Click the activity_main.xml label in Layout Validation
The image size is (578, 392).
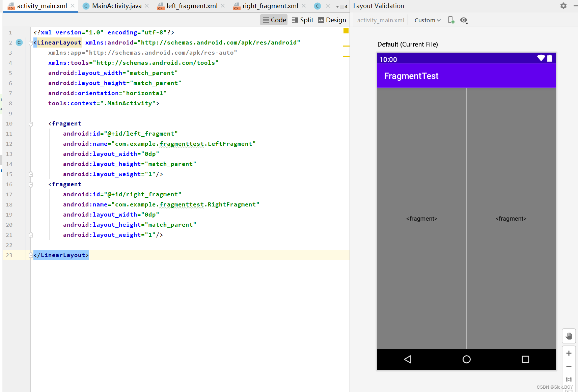(381, 20)
